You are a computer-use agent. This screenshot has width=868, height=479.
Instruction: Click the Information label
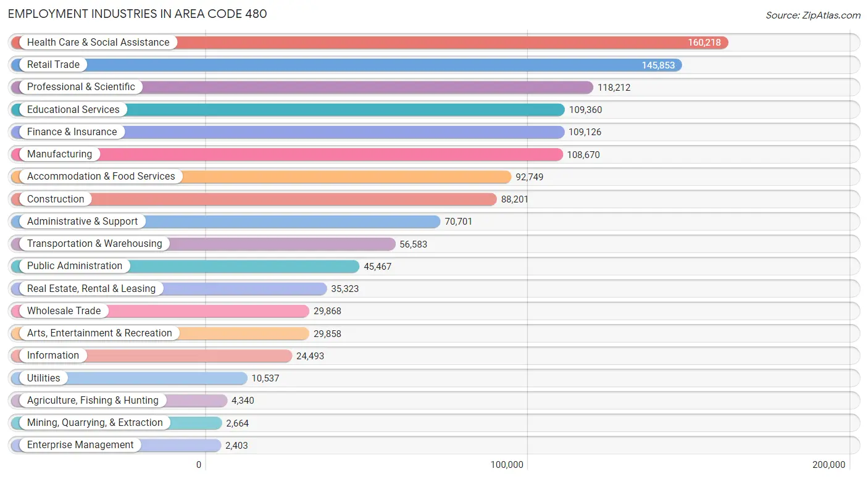53,355
